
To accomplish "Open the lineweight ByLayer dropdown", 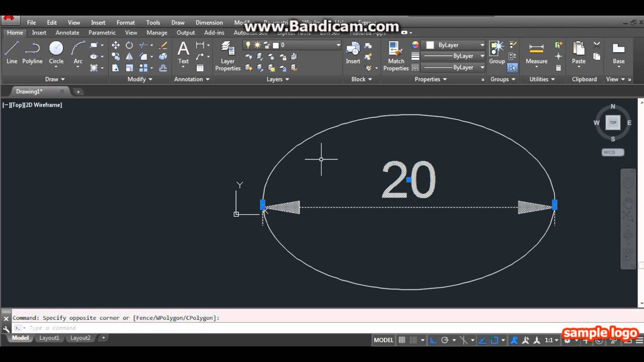I will (x=453, y=56).
